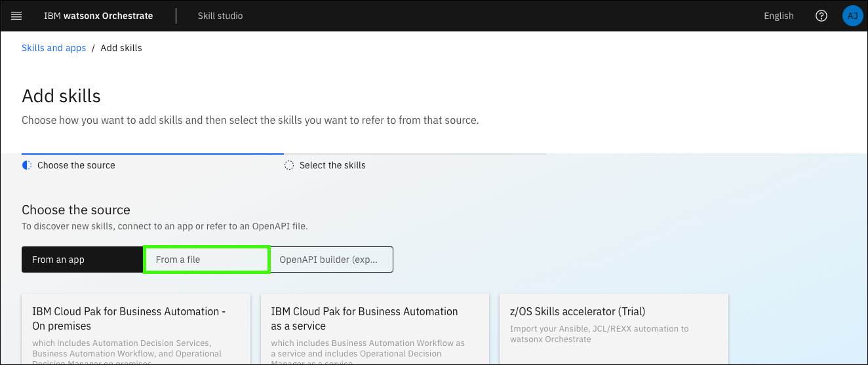The width and height of the screenshot is (868, 365).
Task: Click the Choose the source section heading
Action: tap(76, 210)
